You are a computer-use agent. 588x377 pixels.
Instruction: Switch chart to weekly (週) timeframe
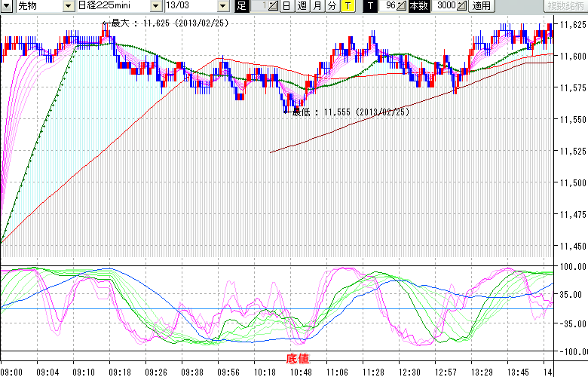click(302, 6)
